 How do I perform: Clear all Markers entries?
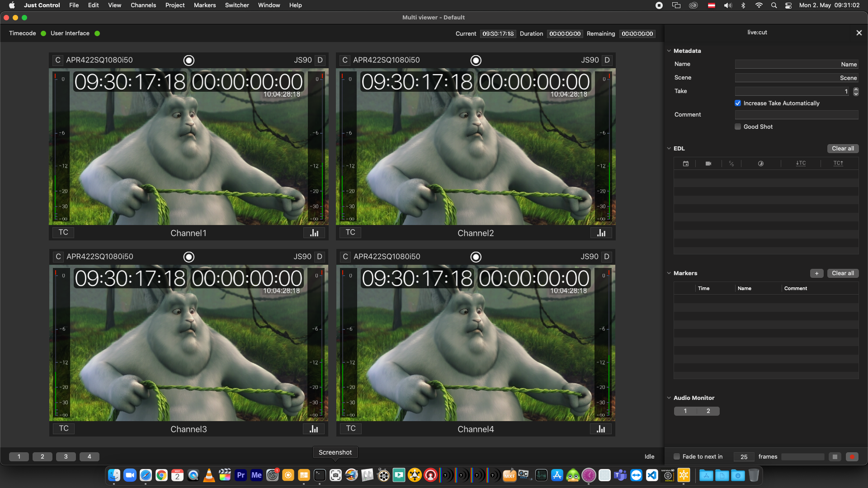point(843,273)
